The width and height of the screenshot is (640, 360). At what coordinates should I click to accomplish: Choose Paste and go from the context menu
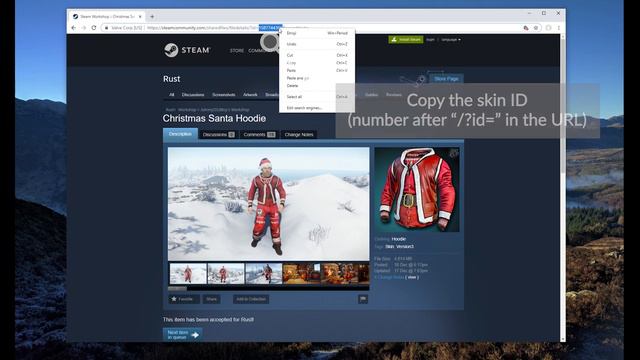coord(317,78)
